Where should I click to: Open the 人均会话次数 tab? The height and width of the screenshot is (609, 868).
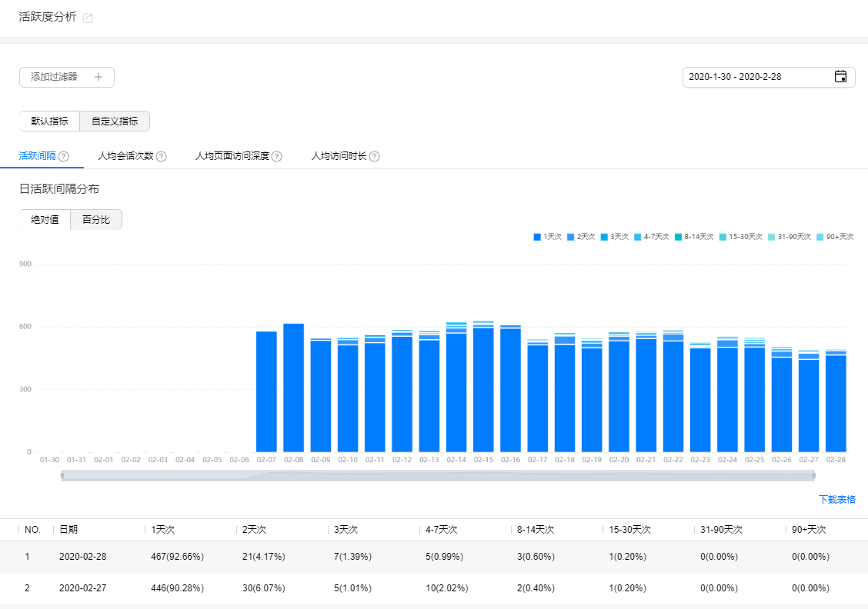click(x=125, y=156)
